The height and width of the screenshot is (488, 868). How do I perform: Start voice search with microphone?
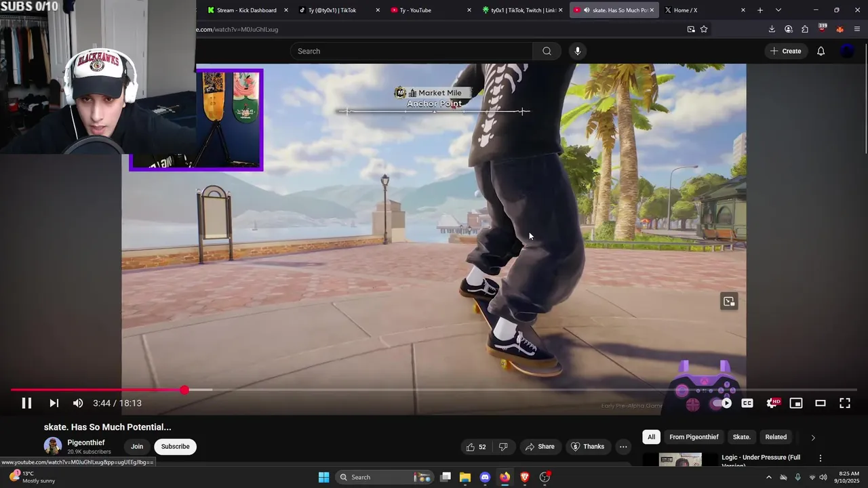click(577, 51)
